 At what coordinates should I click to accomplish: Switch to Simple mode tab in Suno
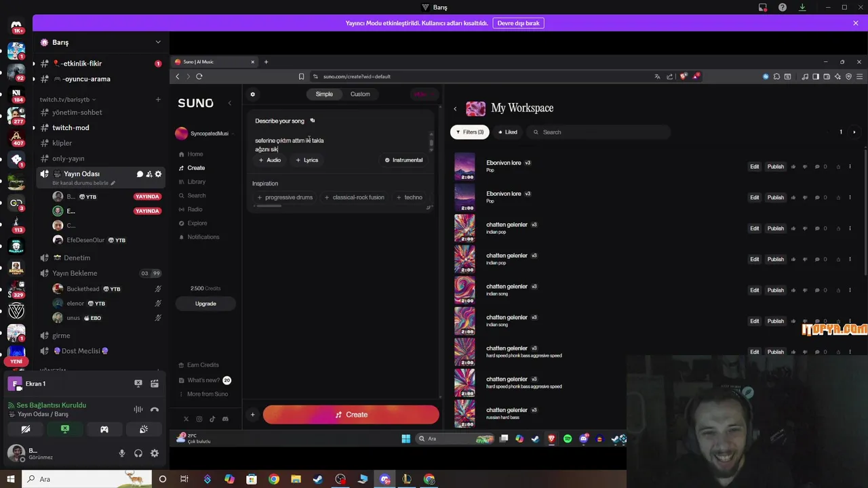point(324,94)
